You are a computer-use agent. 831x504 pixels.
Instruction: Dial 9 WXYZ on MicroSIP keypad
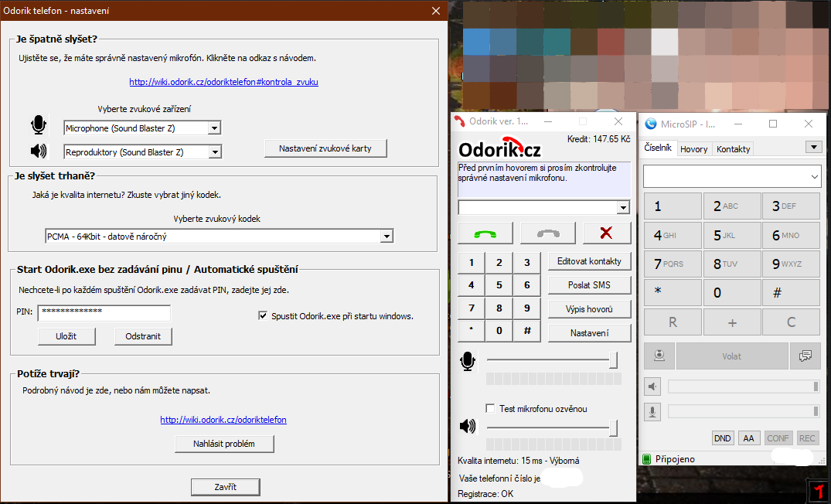[x=791, y=264]
